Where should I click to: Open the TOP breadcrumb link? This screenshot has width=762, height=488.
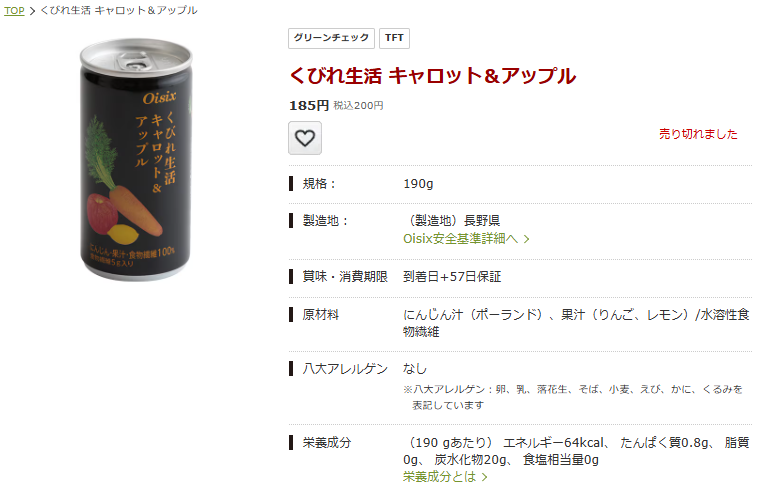tap(14, 11)
